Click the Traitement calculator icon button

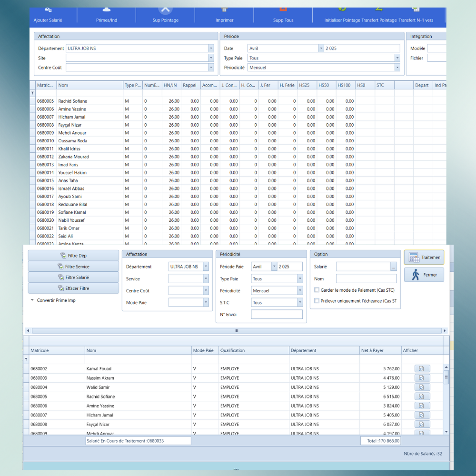tap(424, 257)
